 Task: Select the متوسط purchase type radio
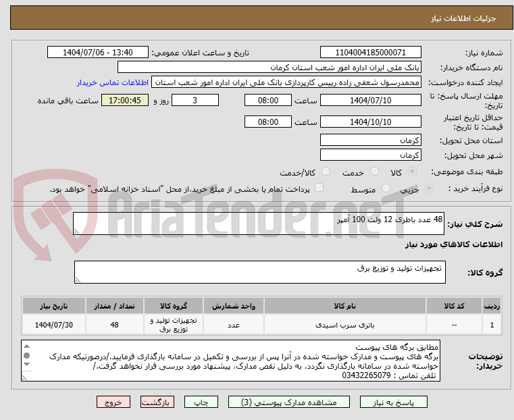[386, 188]
